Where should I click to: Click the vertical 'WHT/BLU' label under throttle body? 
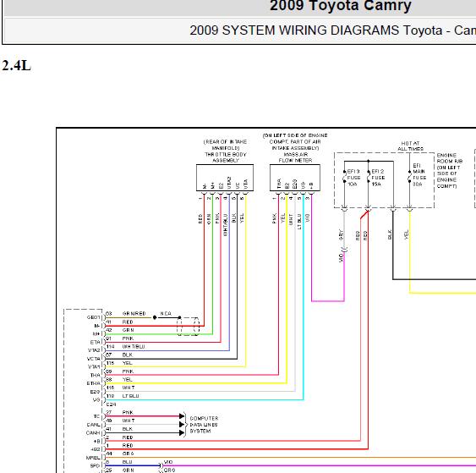[x=225, y=225]
